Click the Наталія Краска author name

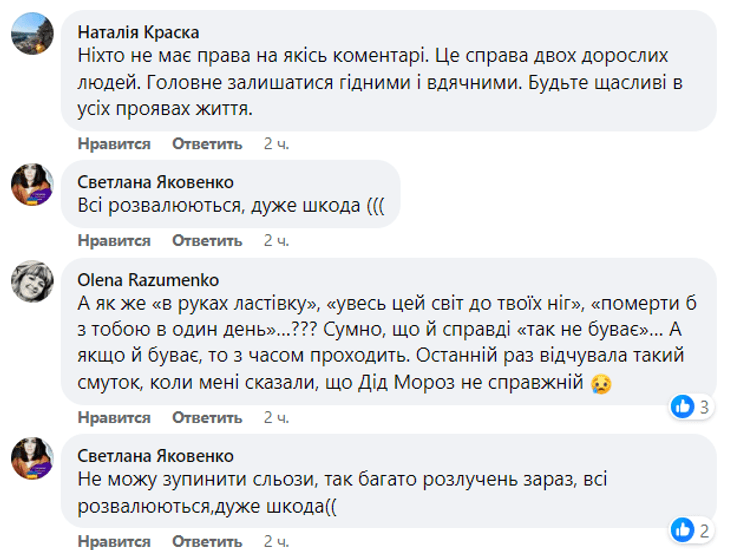[x=138, y=32]
